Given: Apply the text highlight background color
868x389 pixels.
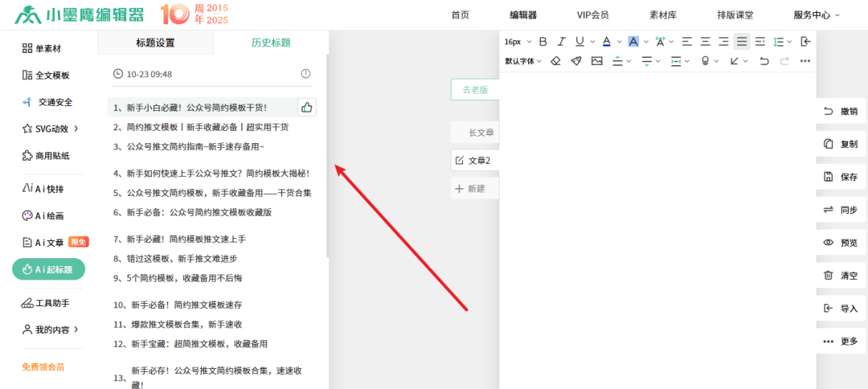Looking at the screenshot, I should click(633, 42).
